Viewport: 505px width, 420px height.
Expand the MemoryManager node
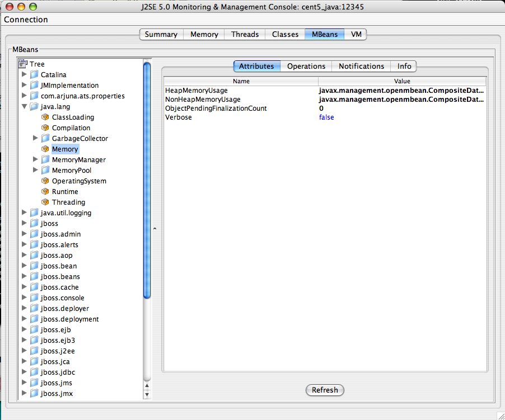35,159
